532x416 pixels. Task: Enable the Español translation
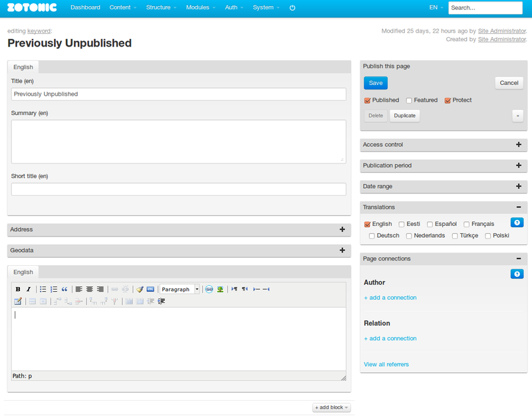click(x=430, y=224)
